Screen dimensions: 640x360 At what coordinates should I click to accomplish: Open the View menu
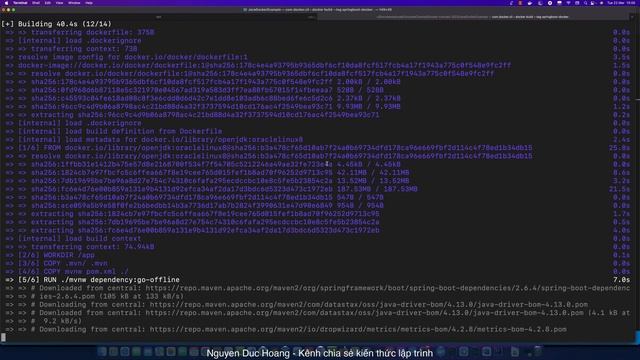coord(60,3)
